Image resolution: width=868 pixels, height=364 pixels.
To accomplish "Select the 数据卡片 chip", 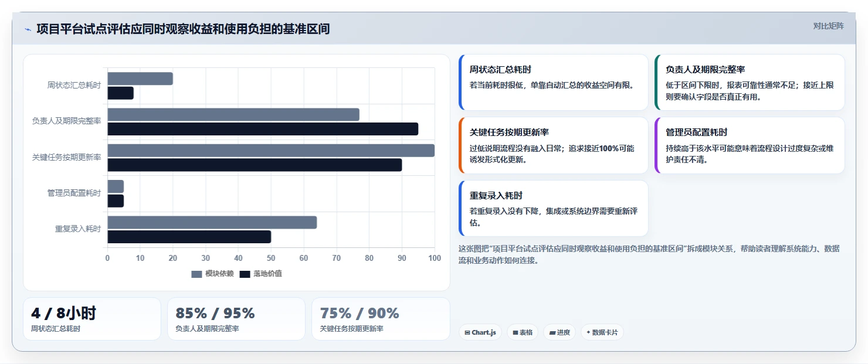I will 602,332.
